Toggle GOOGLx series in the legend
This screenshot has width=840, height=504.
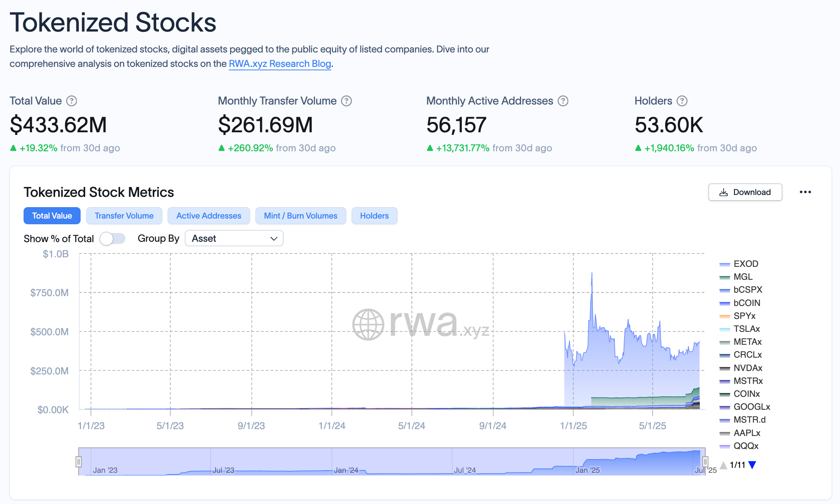pos(745,407)
